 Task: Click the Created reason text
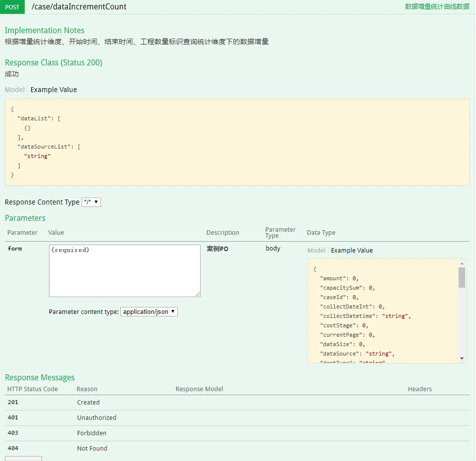(x=88, y=402)
